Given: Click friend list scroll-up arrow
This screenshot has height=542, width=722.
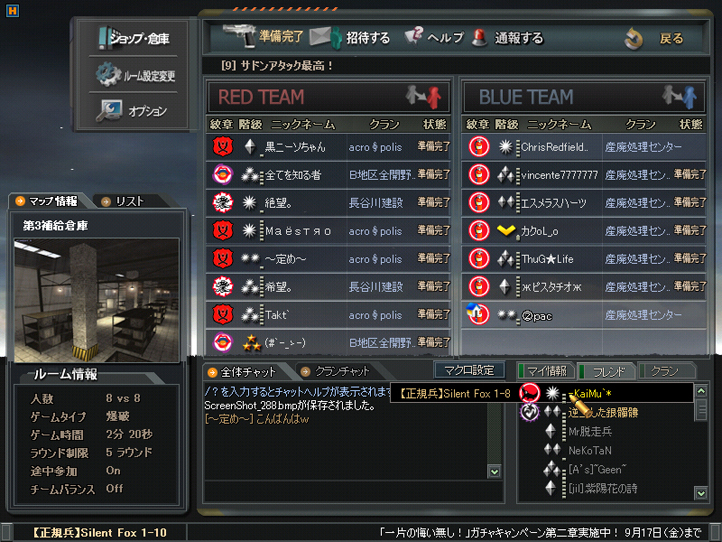Looking at the screenshot, I should pos(701,391).
